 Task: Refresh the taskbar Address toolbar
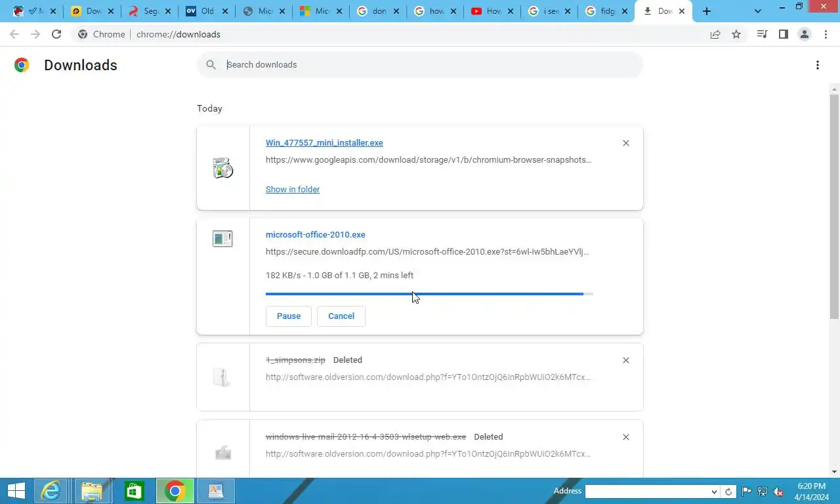(x=728, y=492)
